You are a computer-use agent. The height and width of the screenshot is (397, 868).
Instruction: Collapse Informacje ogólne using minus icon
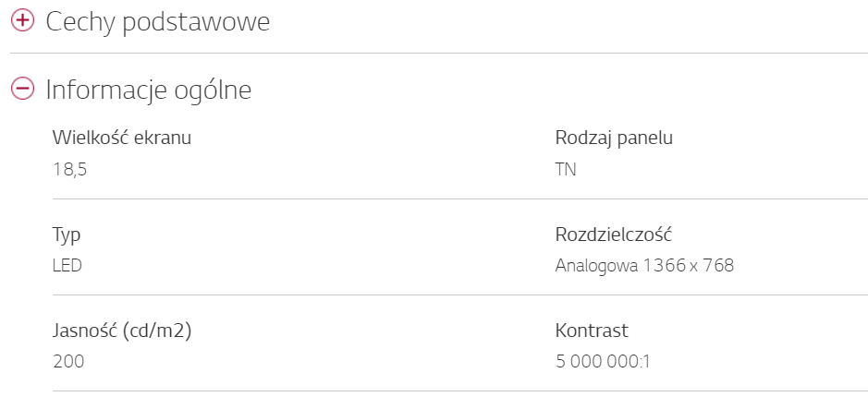click(x=22, y=89)
